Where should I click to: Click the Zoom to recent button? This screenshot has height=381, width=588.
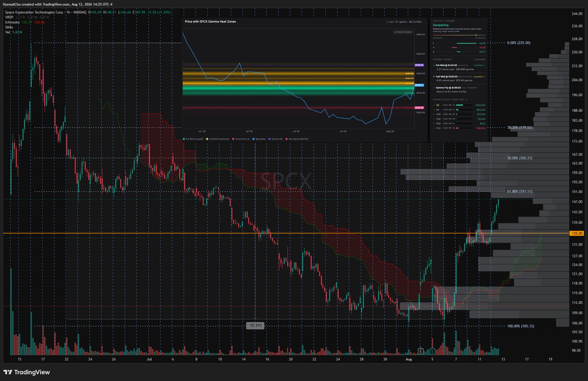(x=403, y=32)
